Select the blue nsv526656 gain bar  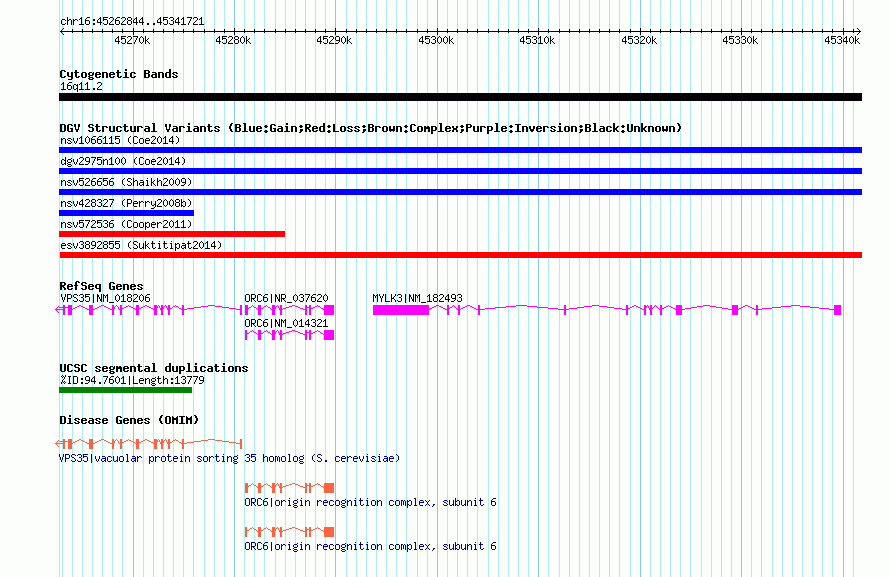460,192
